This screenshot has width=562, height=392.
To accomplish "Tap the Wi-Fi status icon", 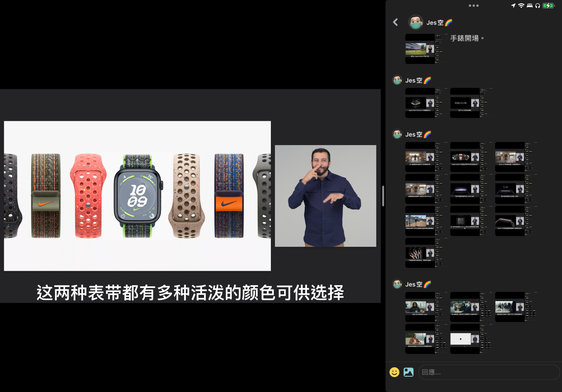I will point(521,5).
